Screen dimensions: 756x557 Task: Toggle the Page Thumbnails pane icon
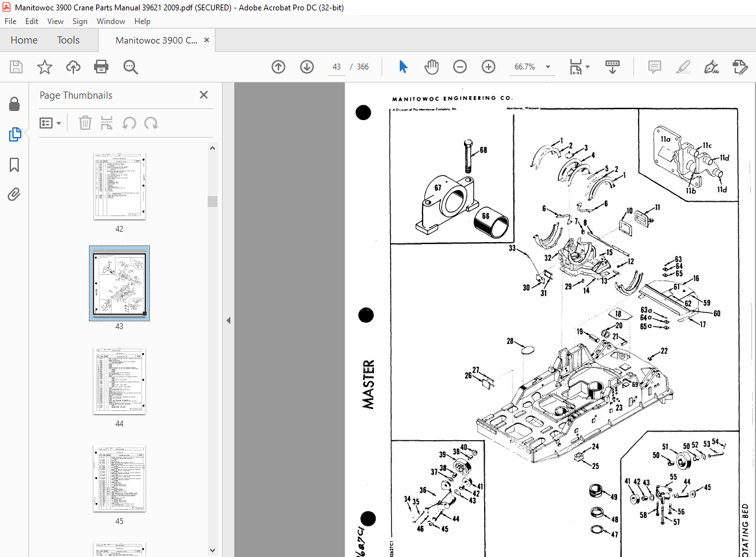coord(14,134)
